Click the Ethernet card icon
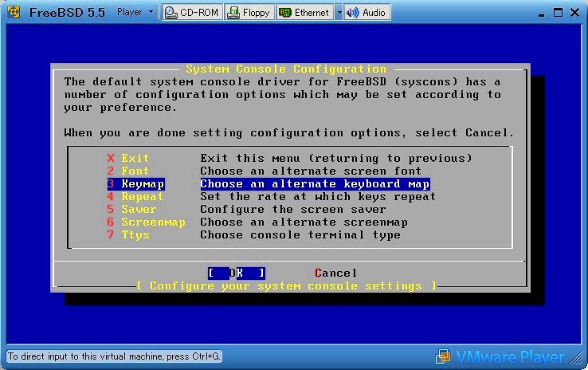 click(284, 13)
